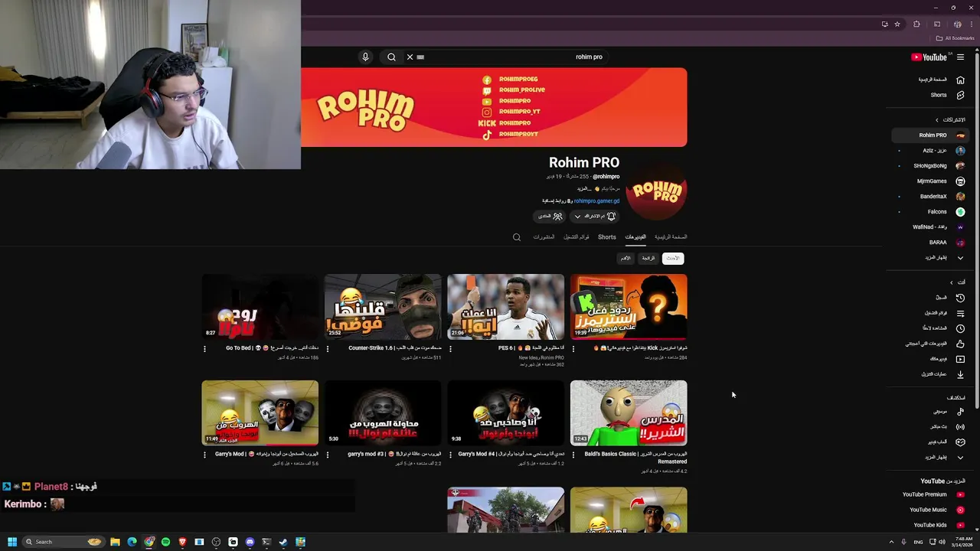Screen dimensions: 980x551
Task: Open the subscribed notification bell dropdown
Action: click(x=594, y=217)
